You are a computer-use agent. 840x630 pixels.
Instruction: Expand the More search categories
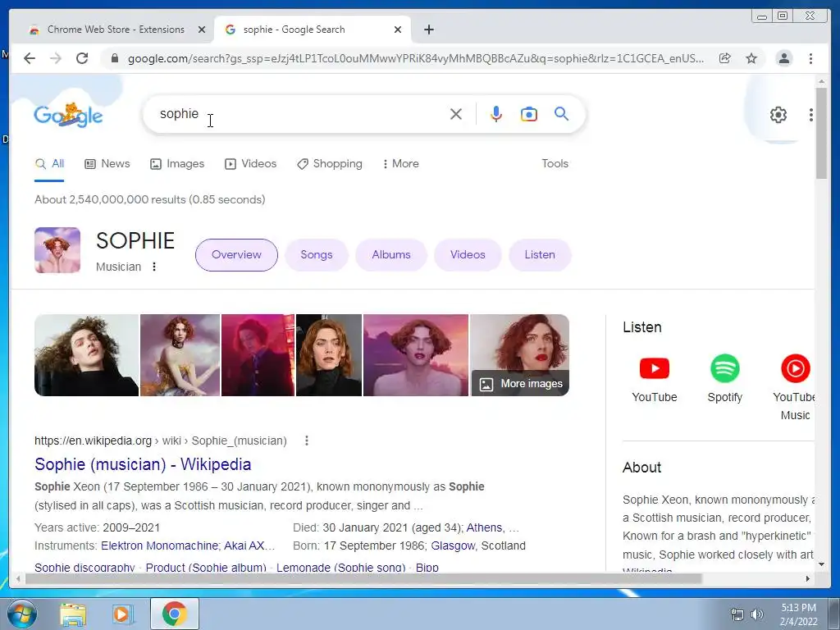pos(400,164)
